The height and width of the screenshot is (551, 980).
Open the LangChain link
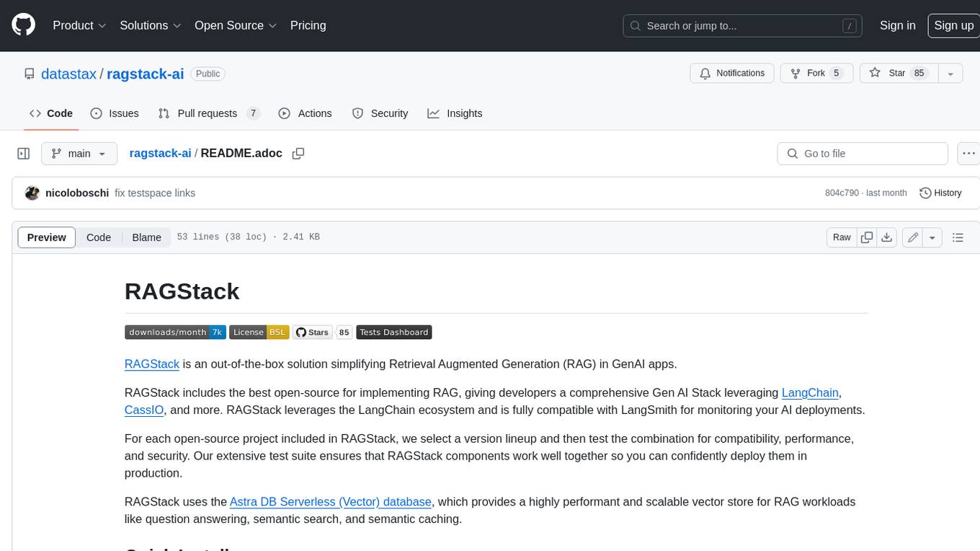tap(810, 392)
